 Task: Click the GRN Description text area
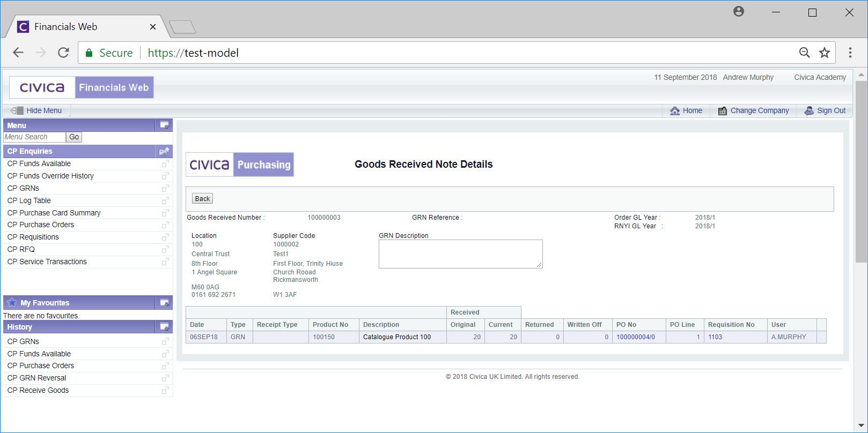(460, 253)
